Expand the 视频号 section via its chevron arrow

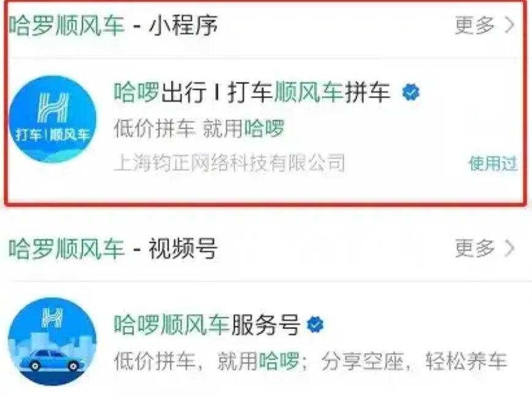point(509,248)
